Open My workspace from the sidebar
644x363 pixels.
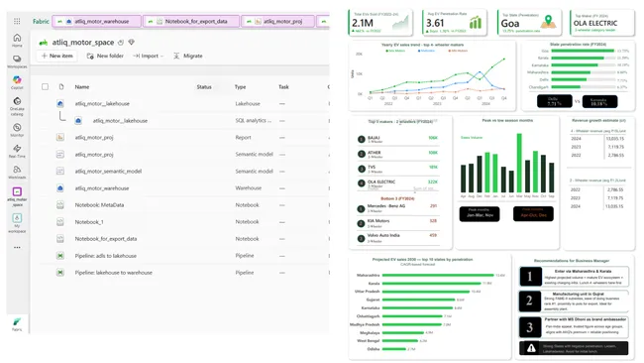click(17, 223)
